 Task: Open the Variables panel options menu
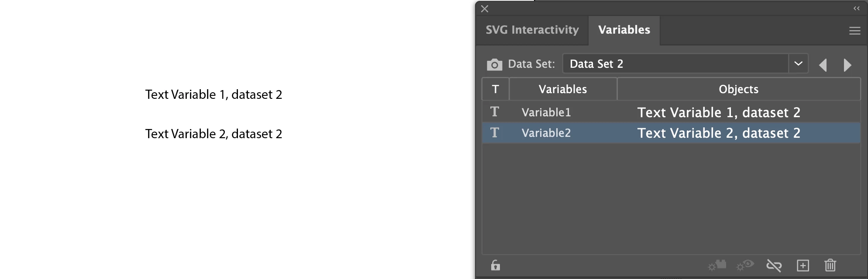[854, 31]
